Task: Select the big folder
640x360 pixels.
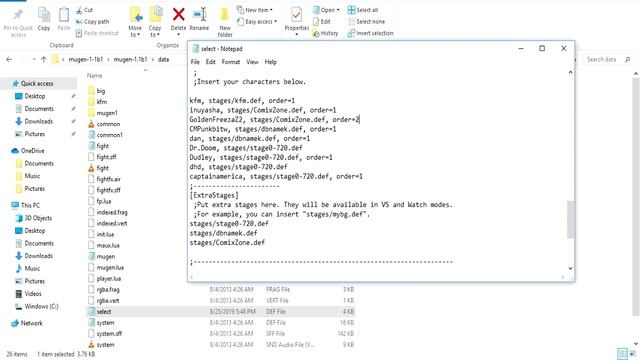Action: coord(101,91)
